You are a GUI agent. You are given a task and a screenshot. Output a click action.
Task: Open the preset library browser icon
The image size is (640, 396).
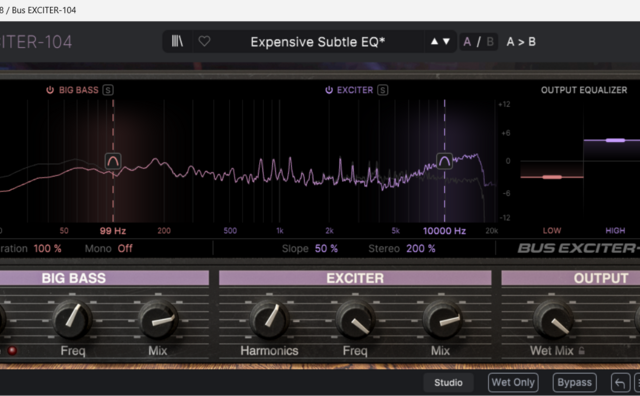point(177,41)
